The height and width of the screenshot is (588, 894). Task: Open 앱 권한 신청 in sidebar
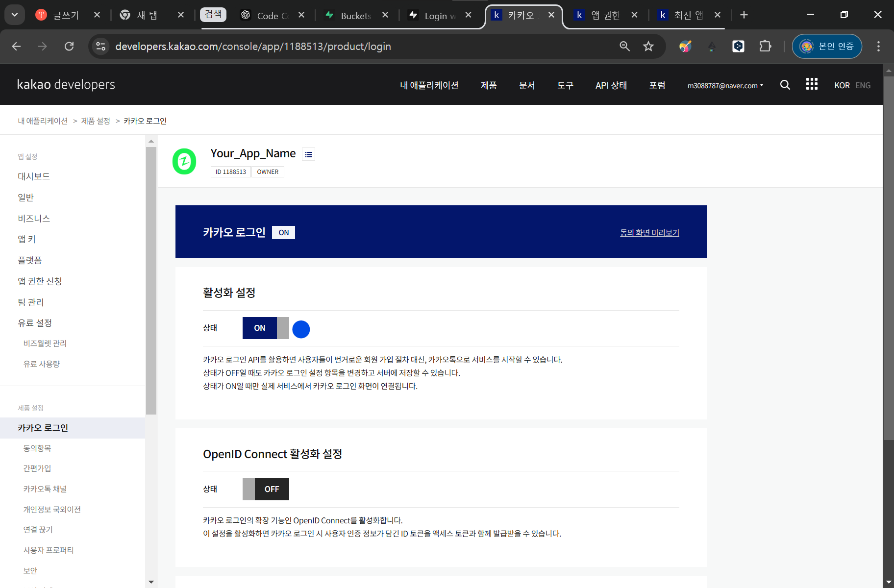pyautogui.click(x=40, y=281)
